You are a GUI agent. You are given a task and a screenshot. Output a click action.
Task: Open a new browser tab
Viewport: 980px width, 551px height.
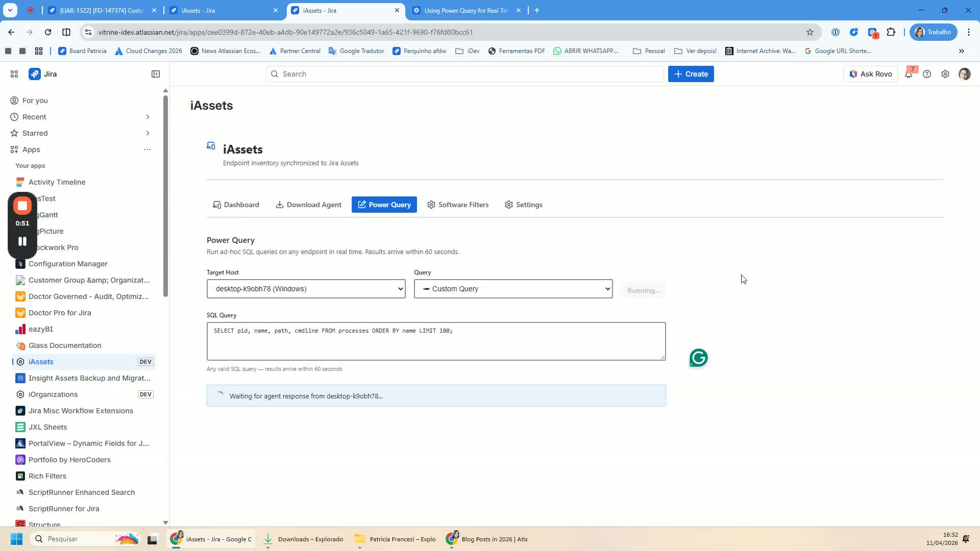click(537, 10)
